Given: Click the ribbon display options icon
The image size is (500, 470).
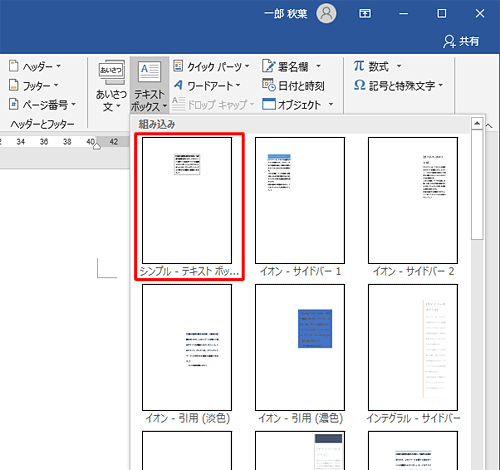Looking at the screenshot, I should [x=365, y=14].
